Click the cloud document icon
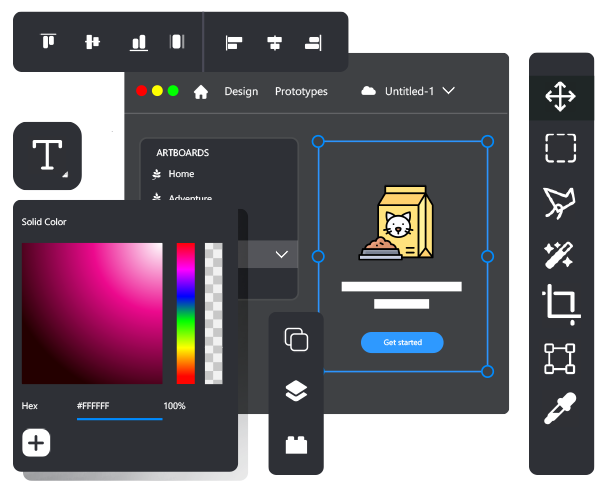Image resolution: width=600 pixels, height=487 pixels. (x=368, y=91)
